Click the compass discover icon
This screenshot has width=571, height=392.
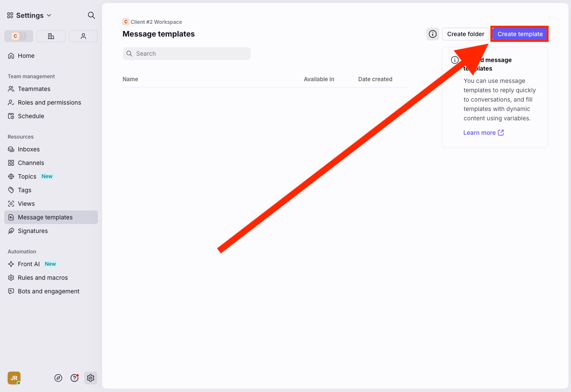point(58,378)
